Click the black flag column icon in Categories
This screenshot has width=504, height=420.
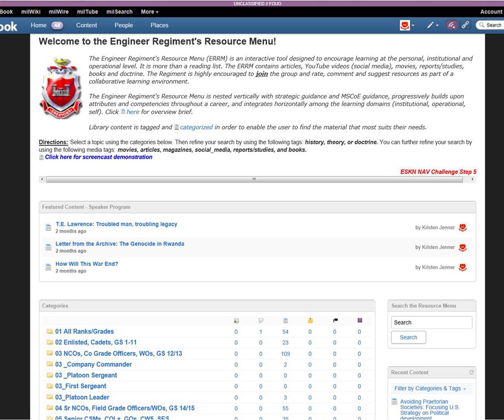[x=335, y=320]
